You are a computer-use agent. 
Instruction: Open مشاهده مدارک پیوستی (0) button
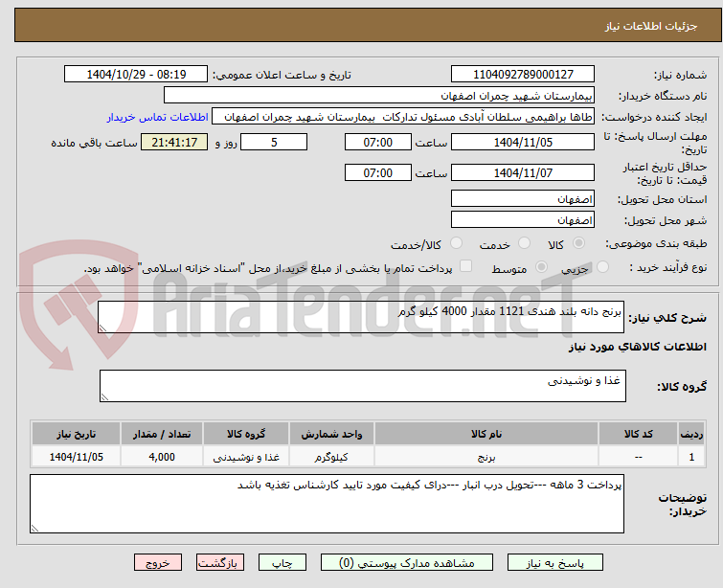point(407,563)
